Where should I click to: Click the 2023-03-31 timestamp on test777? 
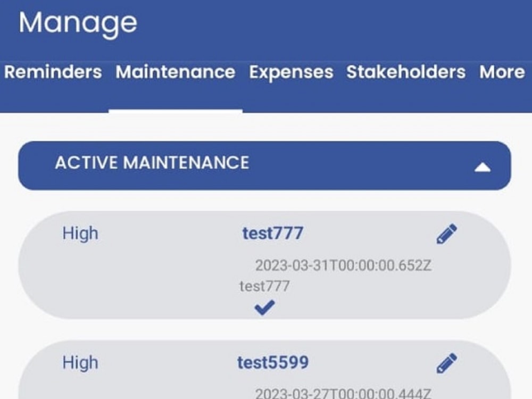click(344, 264)
